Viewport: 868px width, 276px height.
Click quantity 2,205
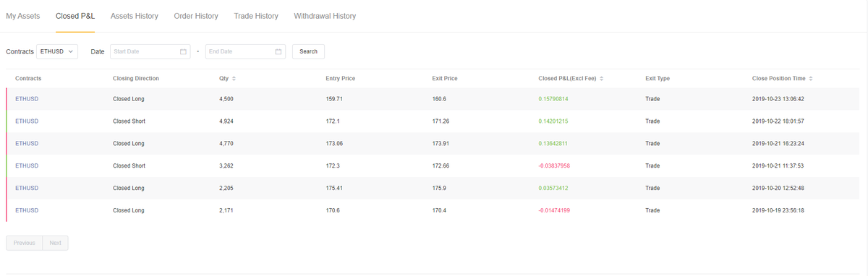click(226, 188)
